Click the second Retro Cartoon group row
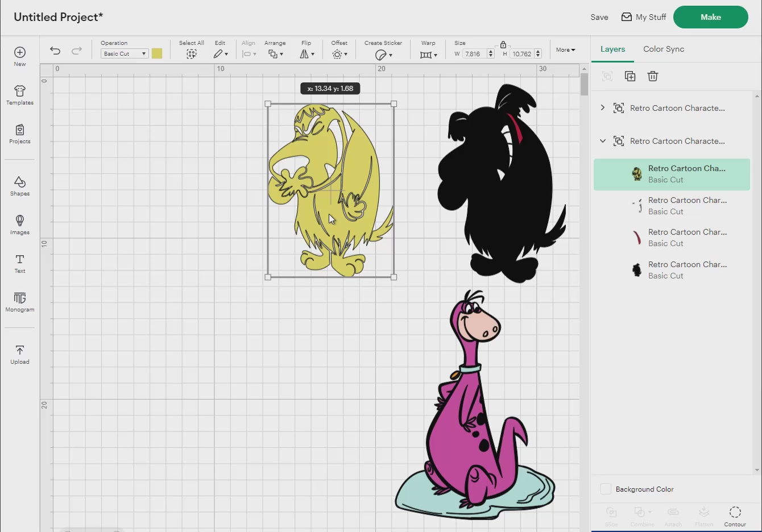 point(672,141)
